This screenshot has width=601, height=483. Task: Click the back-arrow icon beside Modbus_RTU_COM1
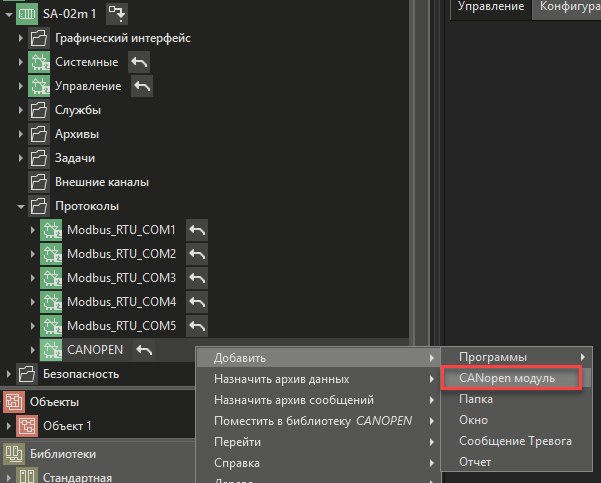(197, 230)
